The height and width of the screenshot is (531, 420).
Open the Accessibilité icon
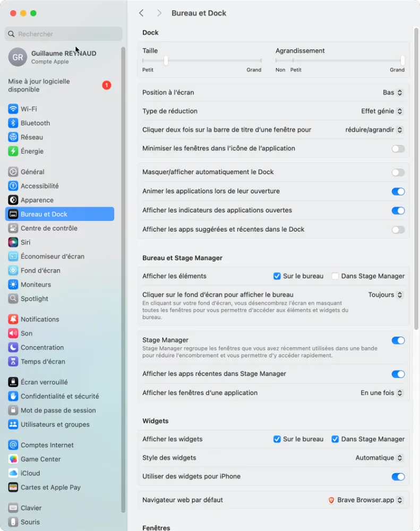point(13,186)
